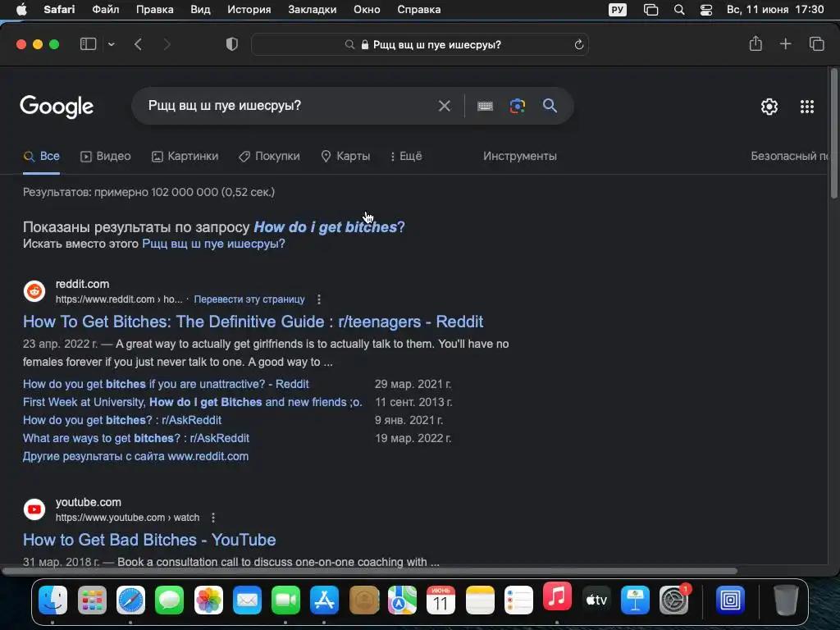
Task: Open How to Get Bad Bitches YouTube result
Action: coord(149,540)
